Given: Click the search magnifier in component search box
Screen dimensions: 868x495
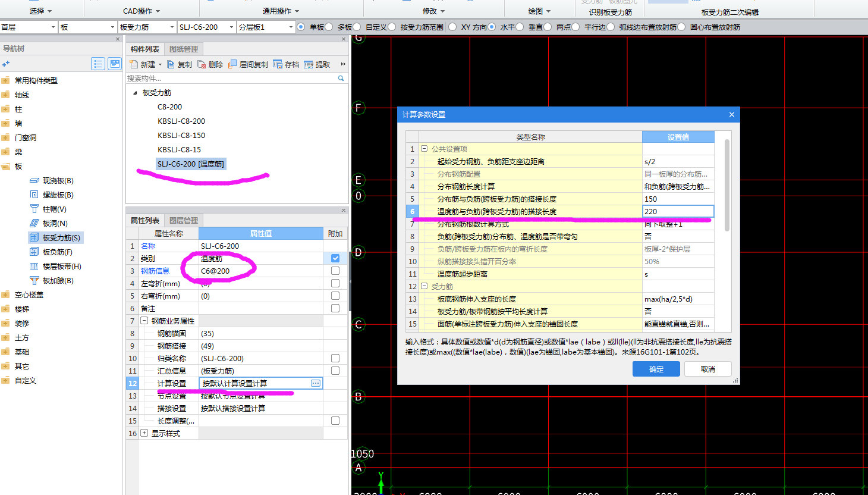Looking at the screenshot, I should click(341, 78).
